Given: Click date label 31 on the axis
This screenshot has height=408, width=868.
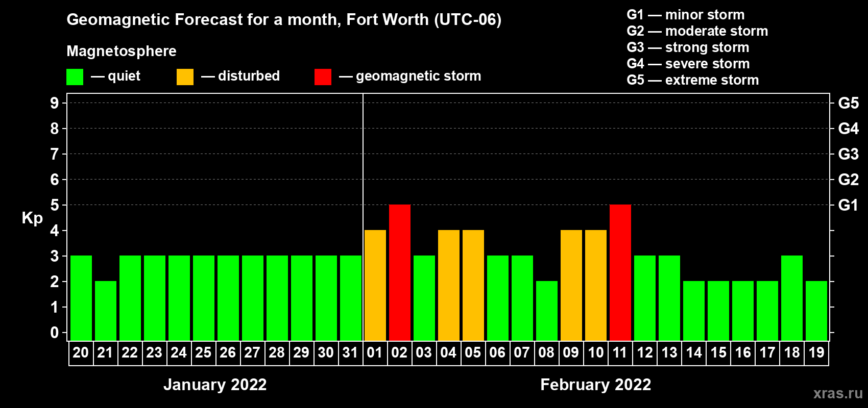Looking at the screenshot, I should tap(350, 352).
